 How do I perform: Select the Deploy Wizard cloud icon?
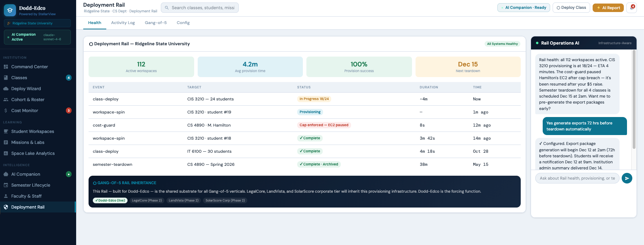(x=6, y=89)
